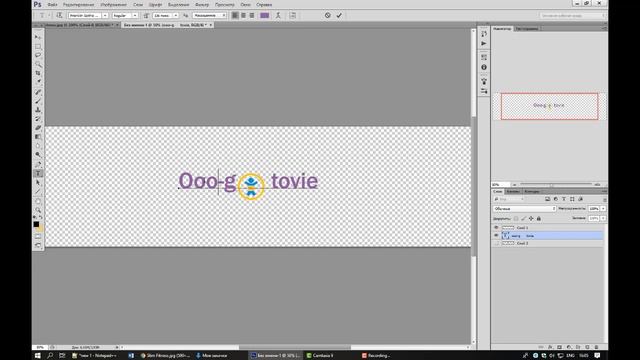Open the workspace switcher dropdown
Viewport: 640px width, 360px height.
572,15
